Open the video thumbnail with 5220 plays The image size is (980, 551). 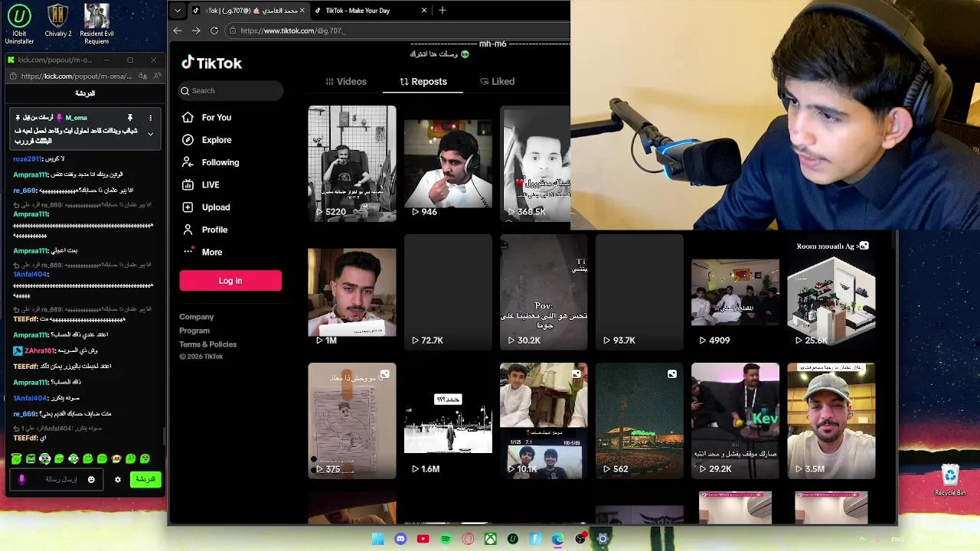click(x=352, y=164)
